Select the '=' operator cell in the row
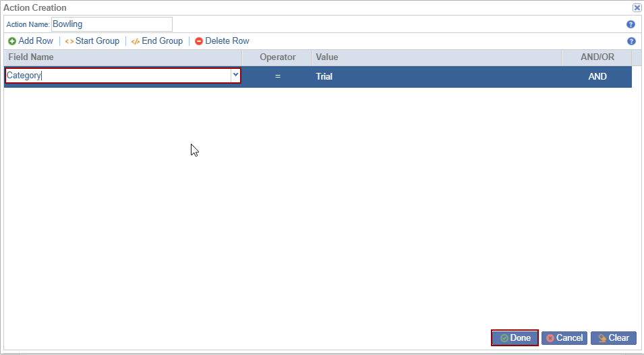Viewport: 644px width, 355px height. (277, 76)
